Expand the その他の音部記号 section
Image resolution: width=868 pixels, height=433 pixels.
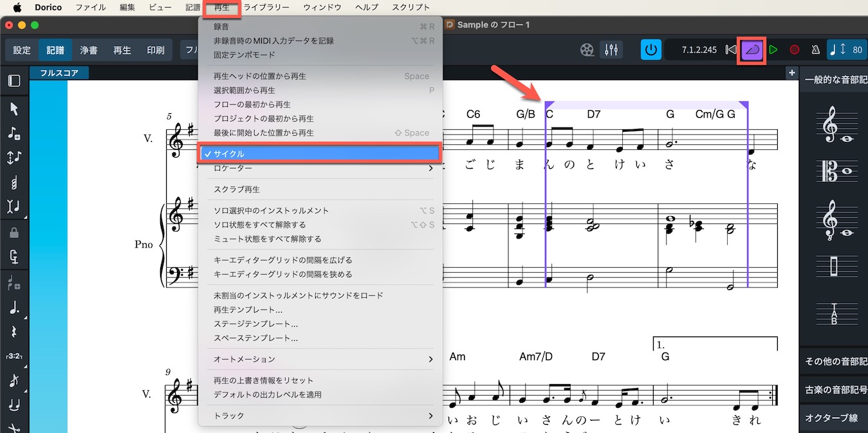point(835,361)
